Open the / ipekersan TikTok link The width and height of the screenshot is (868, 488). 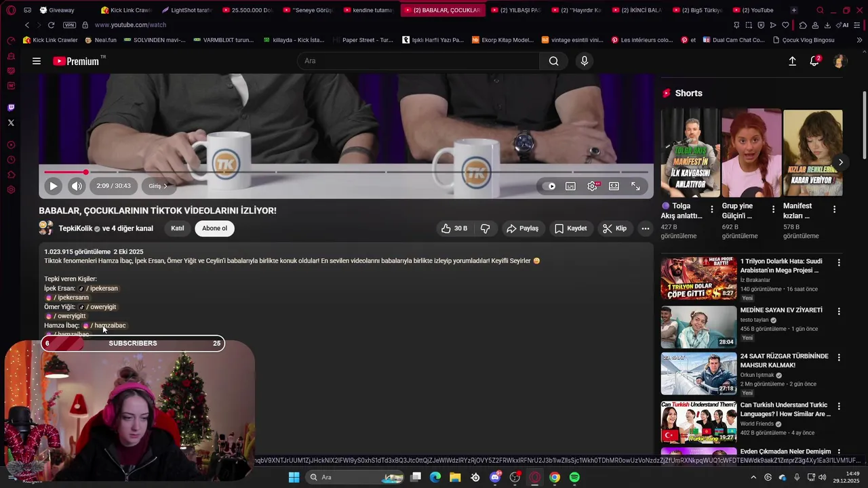point(98,288)
